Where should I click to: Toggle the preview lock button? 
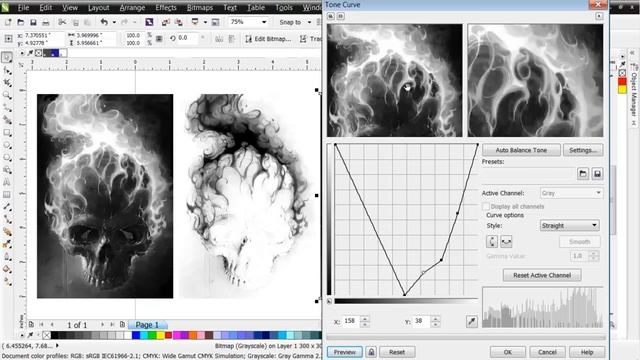(371, 352)
